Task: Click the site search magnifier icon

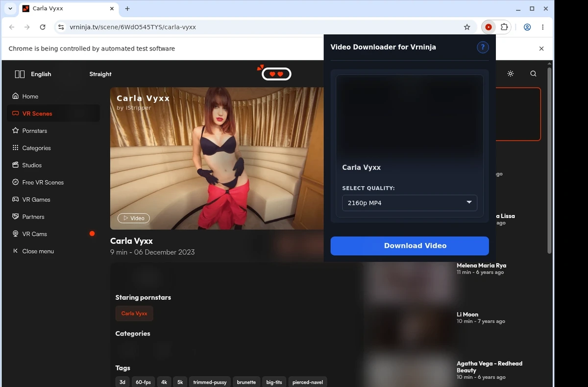Action: 533,74
